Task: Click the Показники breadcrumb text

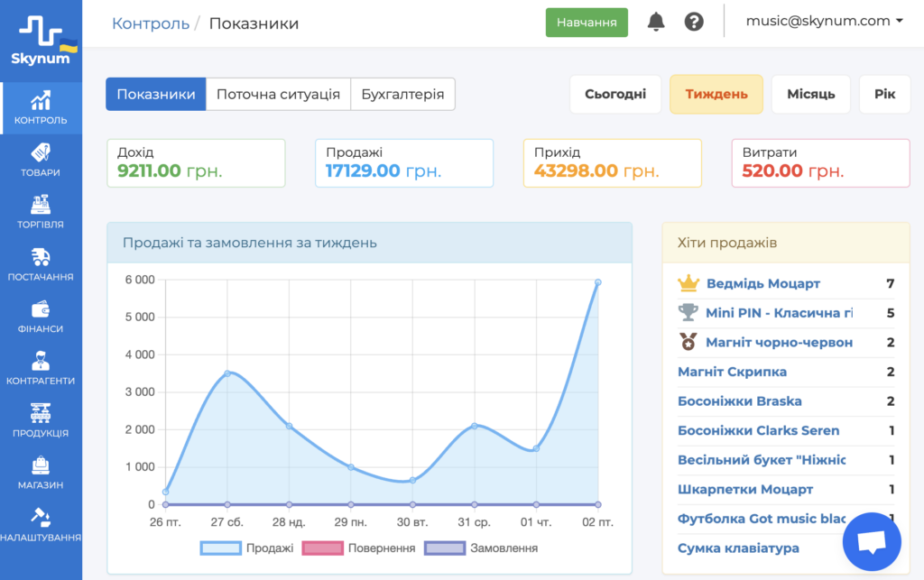Action: click(x=254, y=23)
